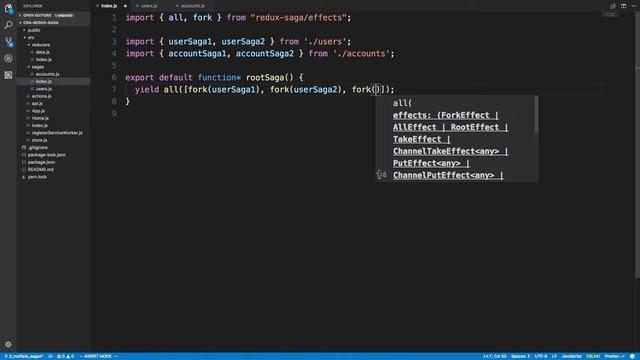640x360 pixels.
Task: Click line number 9 in gutter
Action: 114,113
